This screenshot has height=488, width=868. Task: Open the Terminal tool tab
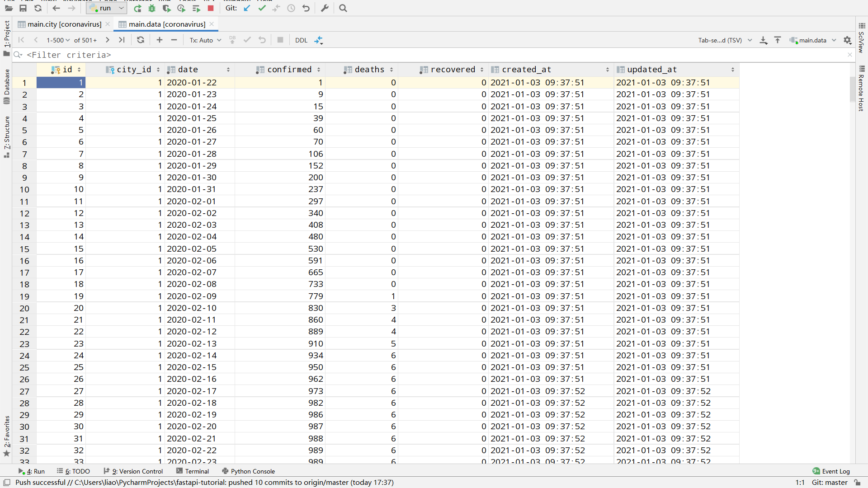[x=193, y=471]
